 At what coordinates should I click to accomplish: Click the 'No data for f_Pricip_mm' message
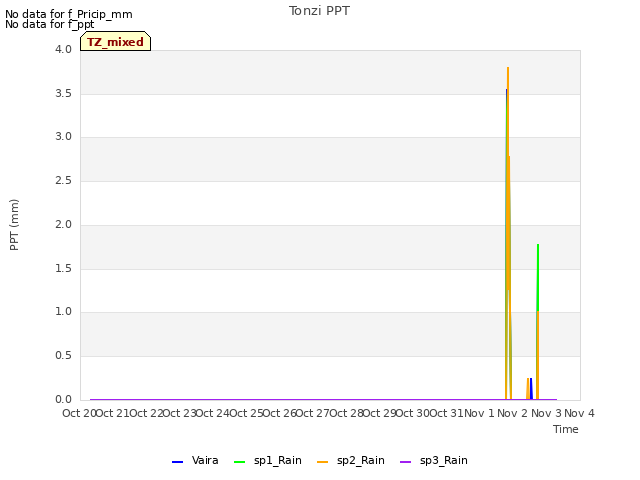tap(69, 14)
